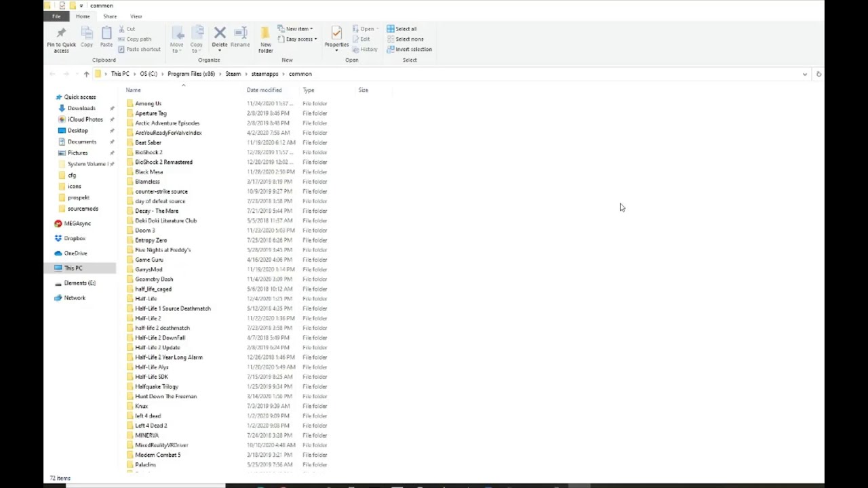
Task: Open History from the ribbon
Action: (365, 49)
